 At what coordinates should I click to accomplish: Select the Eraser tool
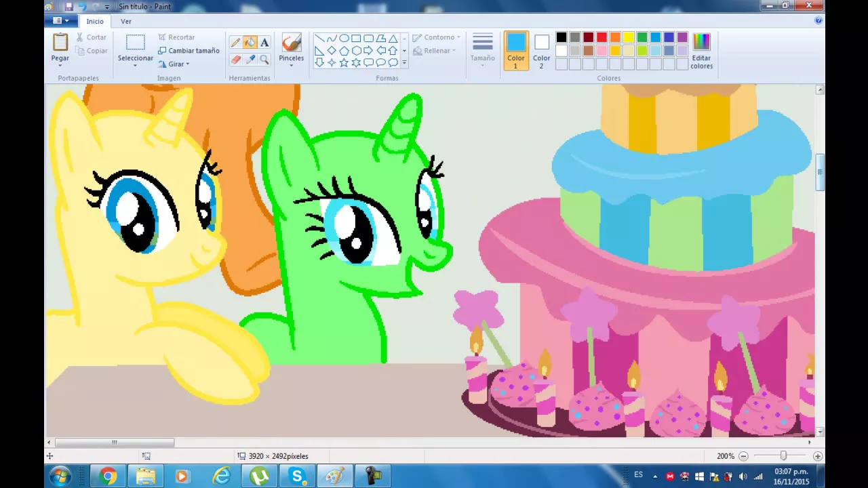pos(235,60)
